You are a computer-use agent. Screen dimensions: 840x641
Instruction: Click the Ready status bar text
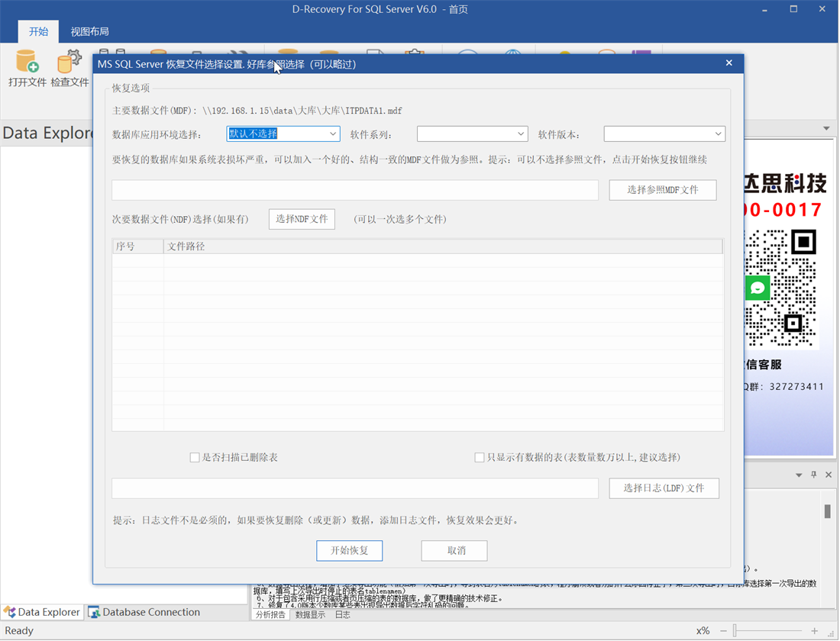[x=19, y=631]
